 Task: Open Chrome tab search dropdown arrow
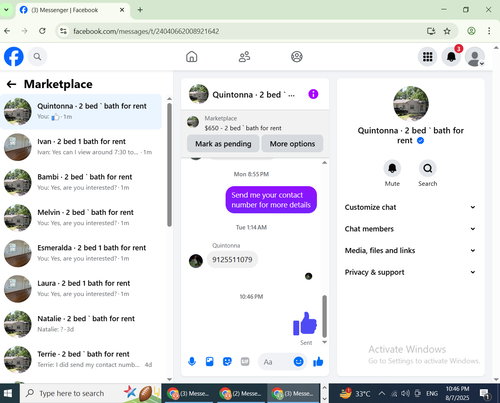tap(6, 10)
